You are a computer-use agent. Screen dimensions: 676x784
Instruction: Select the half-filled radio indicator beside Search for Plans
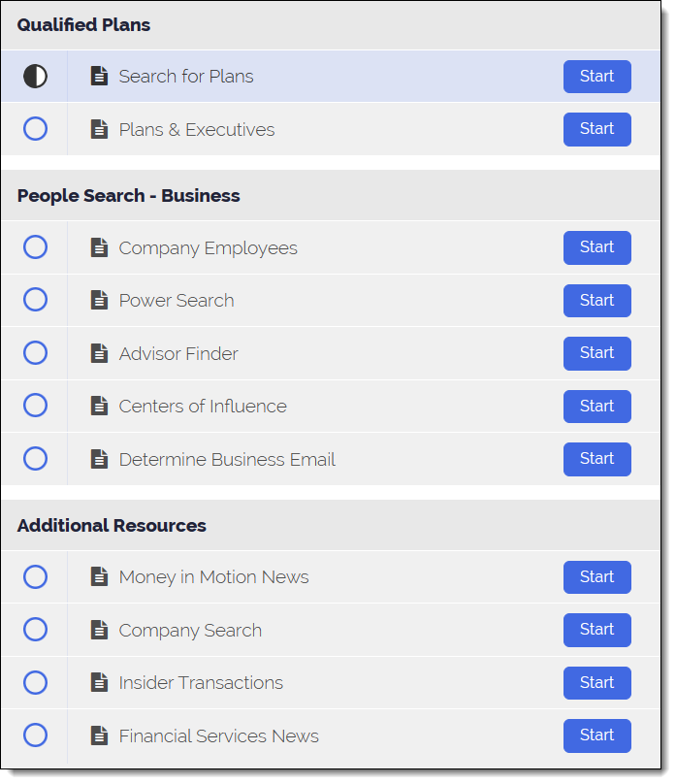pyautogui.click(x=35, y=76)
